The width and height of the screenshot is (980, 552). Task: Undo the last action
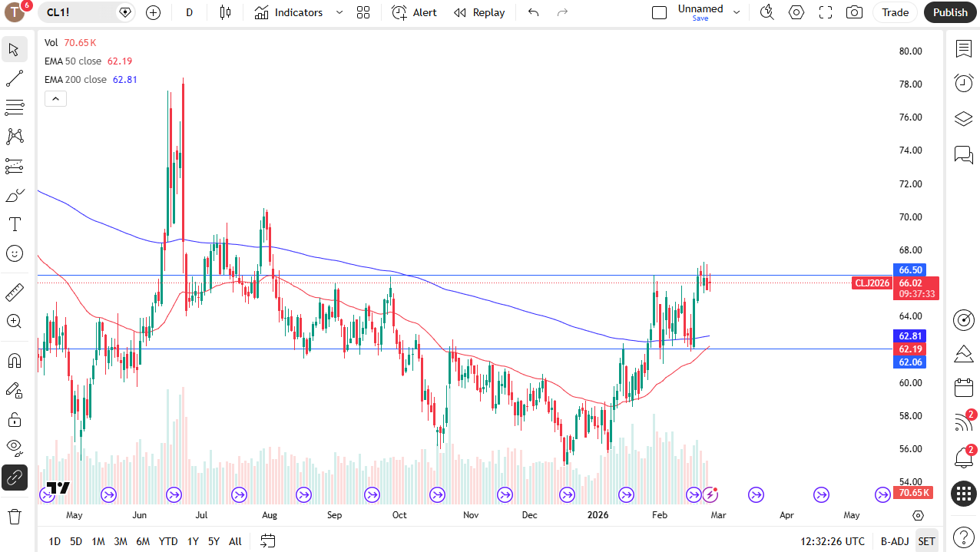tap(534, 12)
